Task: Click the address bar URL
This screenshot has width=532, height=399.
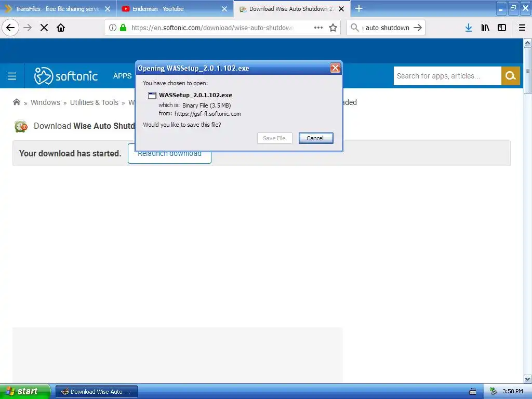Action: pyautogui.click(x=212, y=28)
